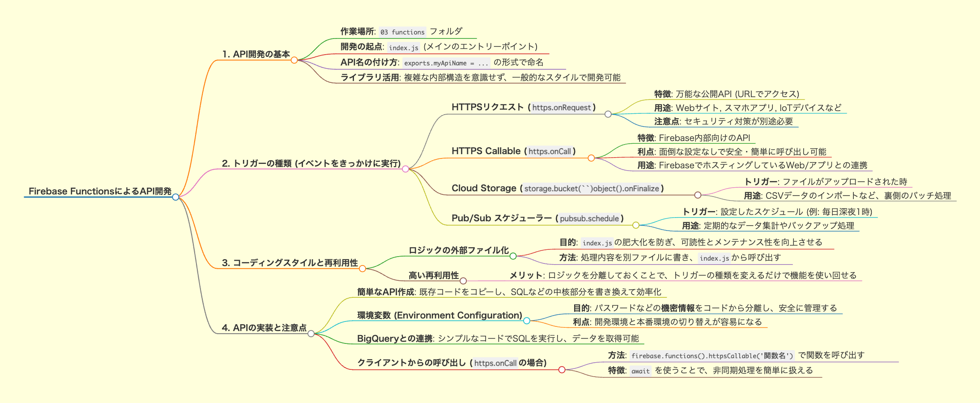The image size is (980, 403).
Task: Click 'BigQueryとの連携' leaf
Action: (498, 339)
